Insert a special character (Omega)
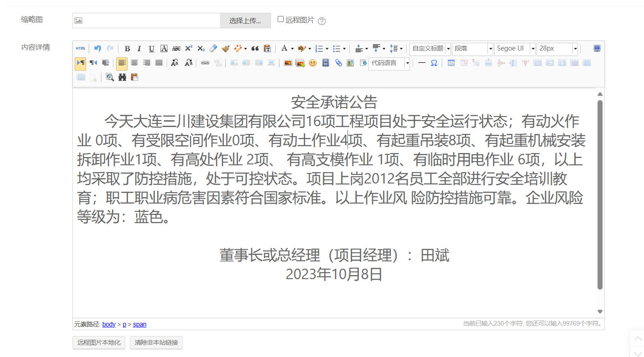 coord(434,63)
